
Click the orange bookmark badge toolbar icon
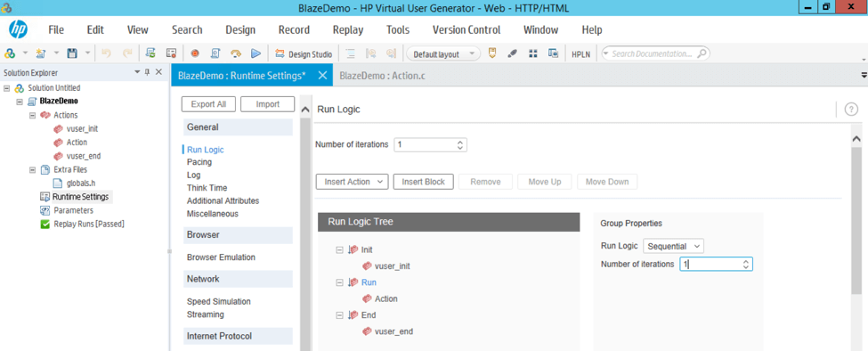point(492,53)
